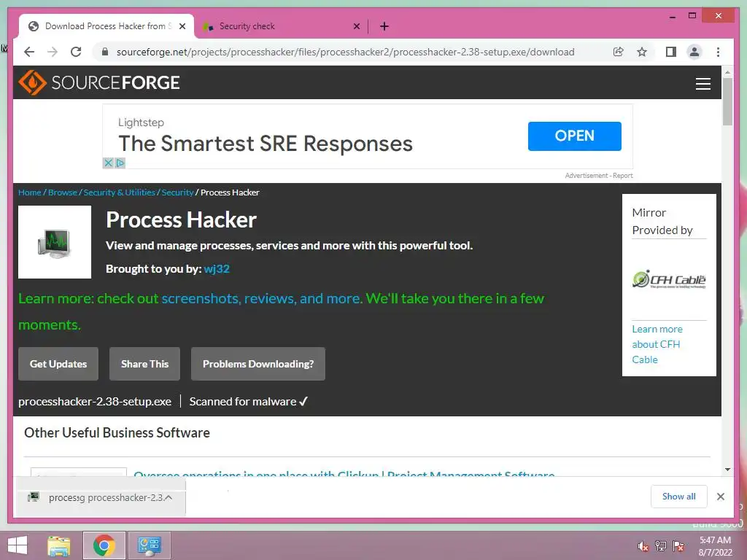Click the address bar URL
This screenshot has width=747, height=560.
[x=345, y=52]
